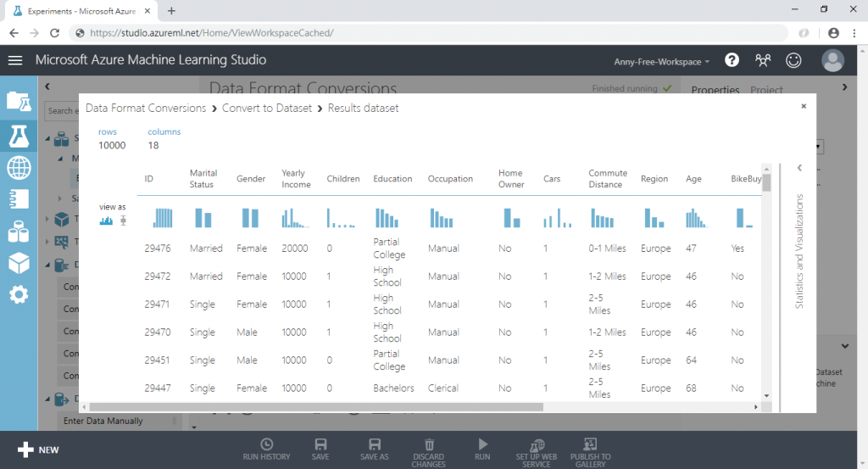
Task: Collapse the left module palette
Action: tap(47, 87)
